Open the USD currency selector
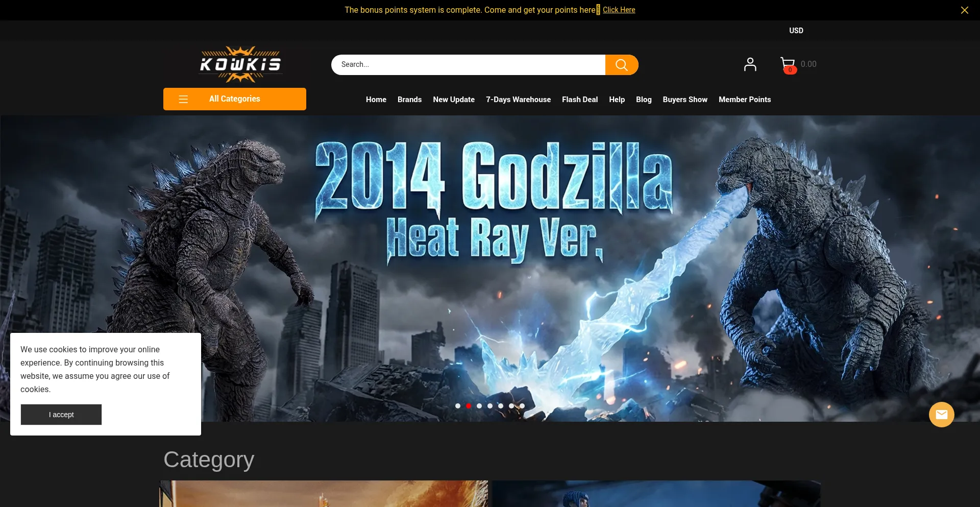The width and height of the screenshot is (980, 507). click(796, 31)
